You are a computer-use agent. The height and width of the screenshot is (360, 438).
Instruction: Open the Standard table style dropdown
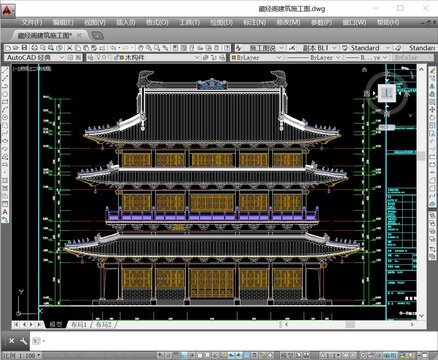pos(388,48)
